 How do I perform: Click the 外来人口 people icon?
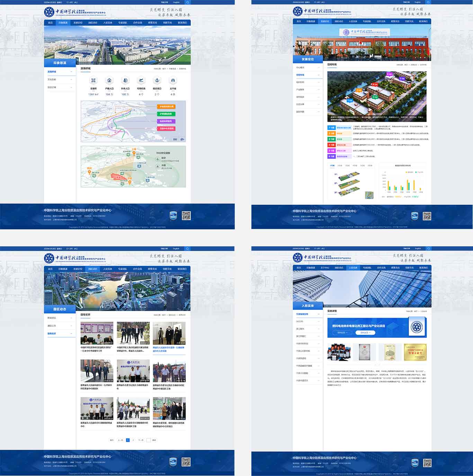125,80
